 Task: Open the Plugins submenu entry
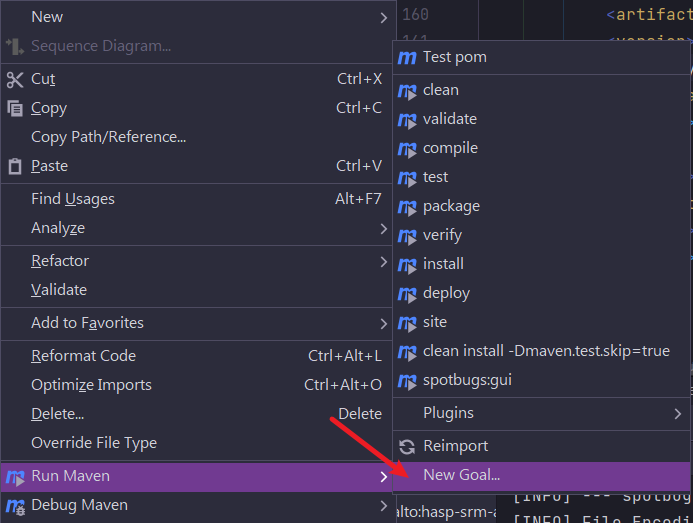(541, 413)
